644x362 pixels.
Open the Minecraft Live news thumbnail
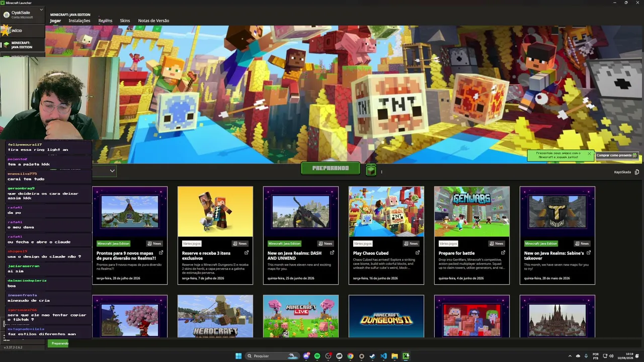(x=301, y=316)
